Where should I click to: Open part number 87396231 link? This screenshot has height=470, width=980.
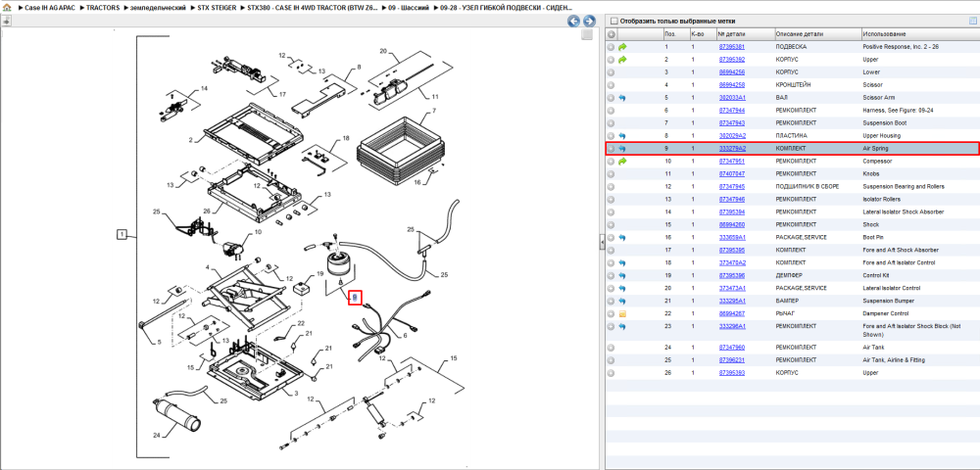(x=732, y=360)
